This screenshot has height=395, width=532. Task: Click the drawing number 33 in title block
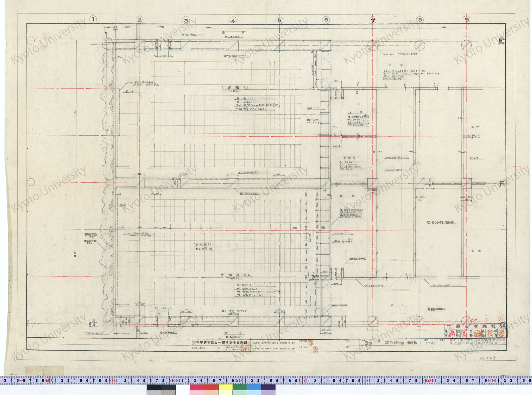[x=368, y=343]
